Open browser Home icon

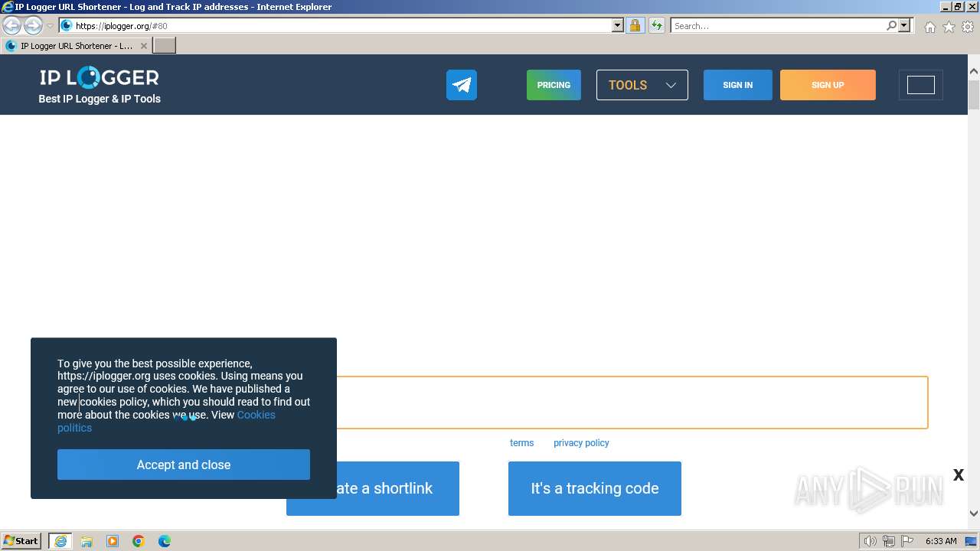pyautogui.click(x=929, y=27)
